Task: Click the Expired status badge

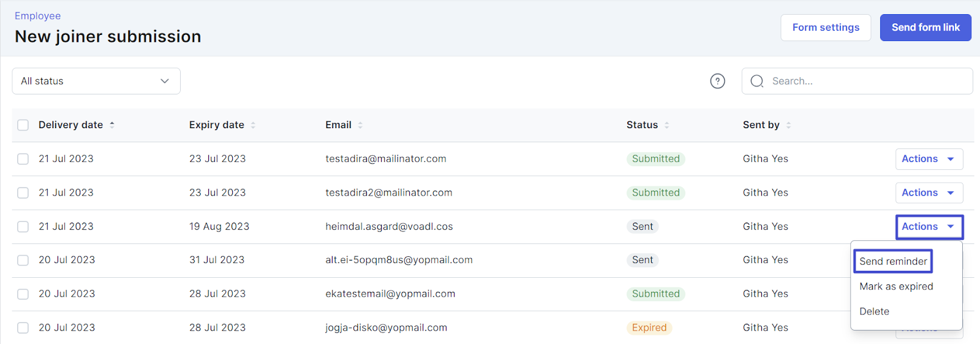Action: tap(649, 327)
